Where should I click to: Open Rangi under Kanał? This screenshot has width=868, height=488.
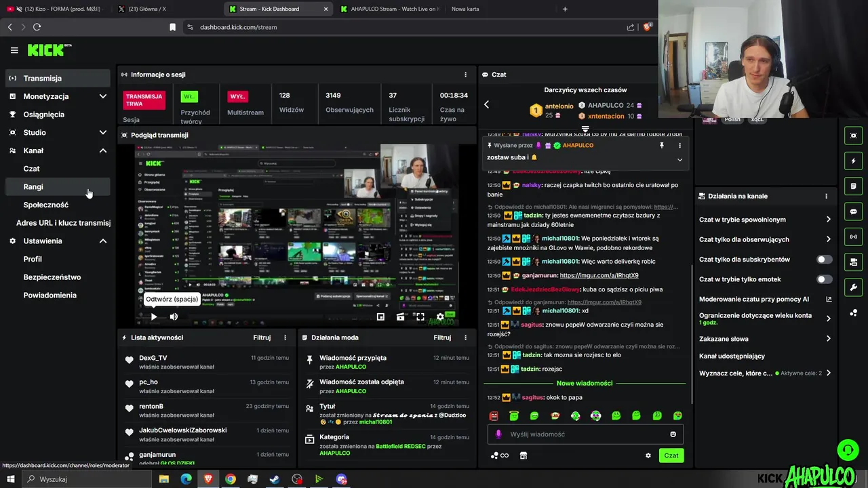click(x=58, y=186)
